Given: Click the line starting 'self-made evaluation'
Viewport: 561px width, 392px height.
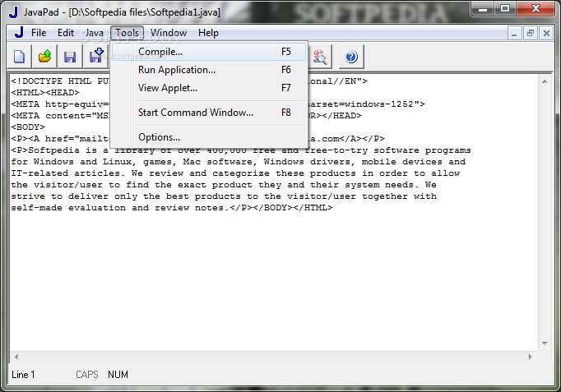Looking at the screenshot, I should click(x=172, y=208).
